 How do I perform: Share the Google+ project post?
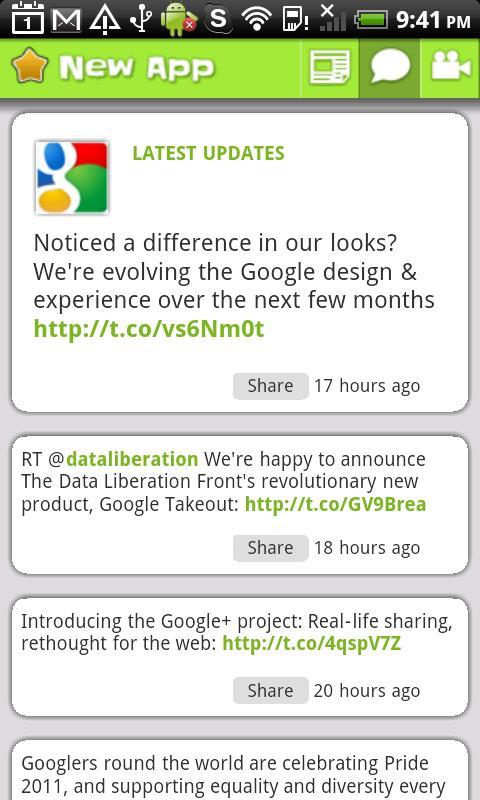coord(270,690)
